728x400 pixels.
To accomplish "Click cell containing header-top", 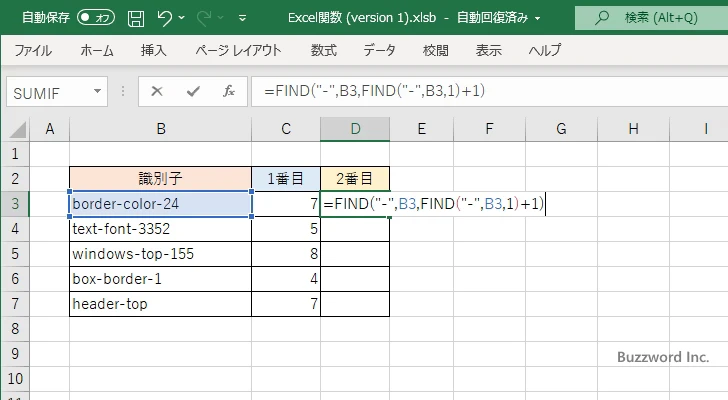I will click(161, 304).
